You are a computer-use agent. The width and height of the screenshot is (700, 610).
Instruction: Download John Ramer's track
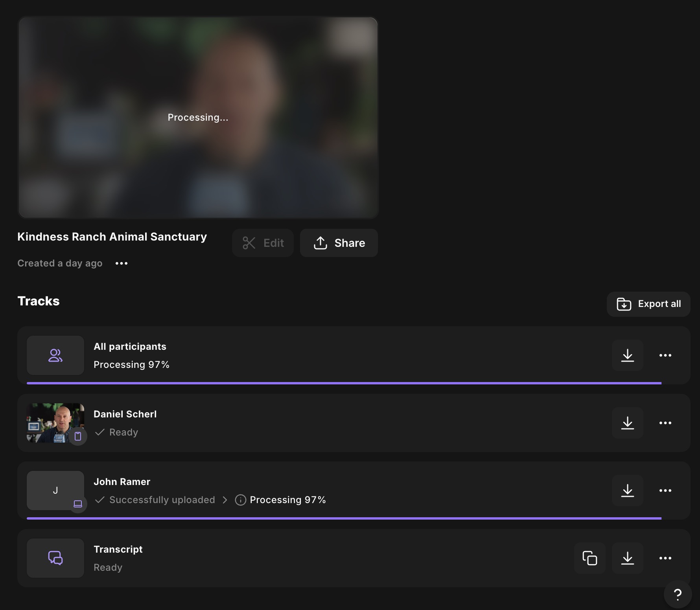tap(627, 491)
